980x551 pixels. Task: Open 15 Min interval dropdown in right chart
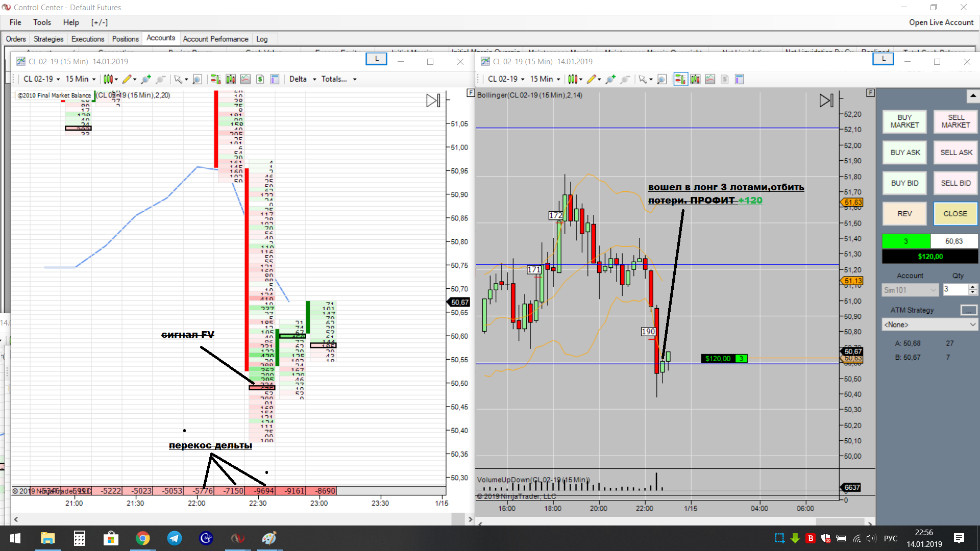pyautogui.click(x=545, y=79)
